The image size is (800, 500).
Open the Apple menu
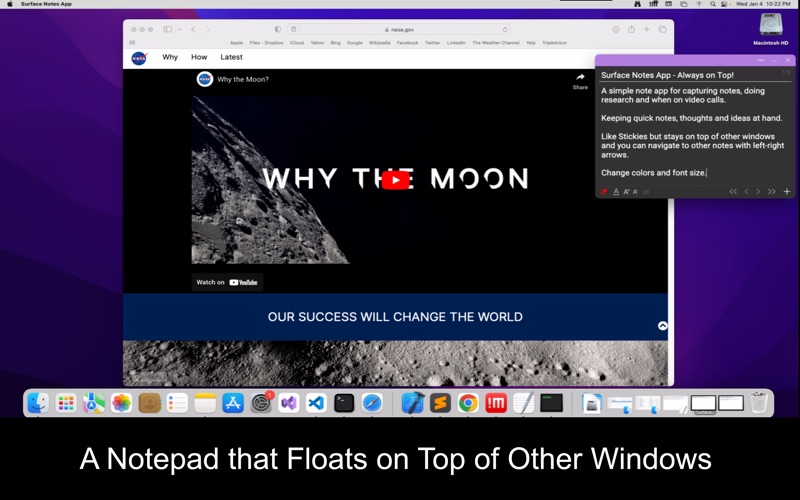point(9,4)
